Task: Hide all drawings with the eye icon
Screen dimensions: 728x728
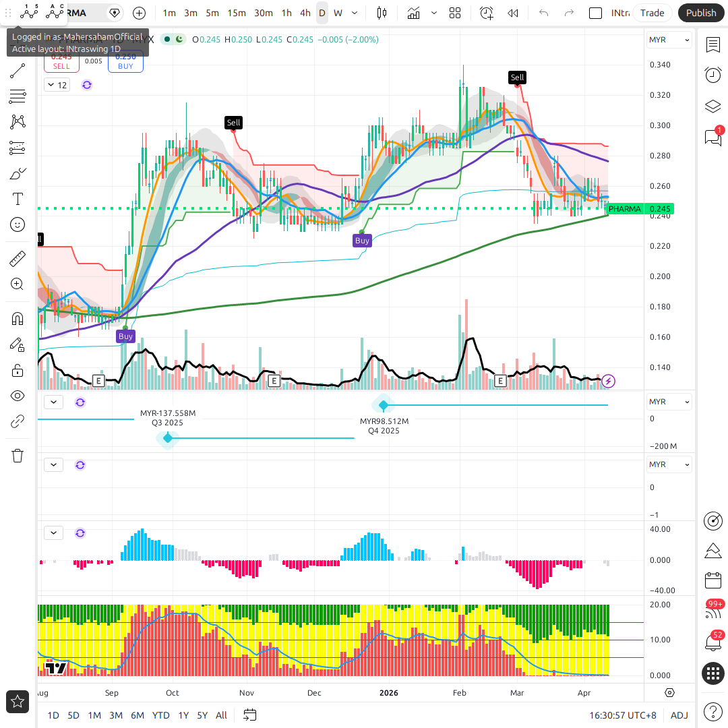Action: [18, 396]
